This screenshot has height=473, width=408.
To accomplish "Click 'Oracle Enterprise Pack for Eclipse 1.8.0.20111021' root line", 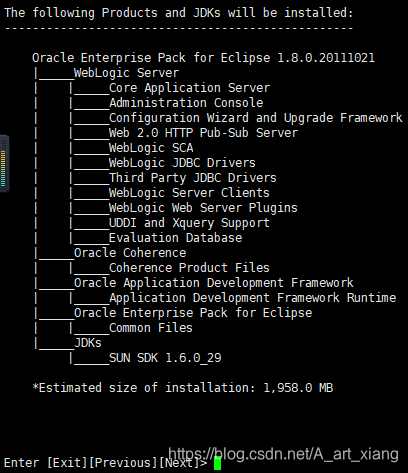I will [x=203, y=58].
